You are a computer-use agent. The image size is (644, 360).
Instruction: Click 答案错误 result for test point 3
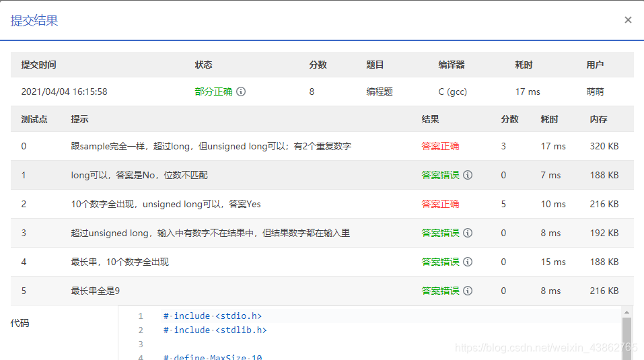click(x=440, y=233)
